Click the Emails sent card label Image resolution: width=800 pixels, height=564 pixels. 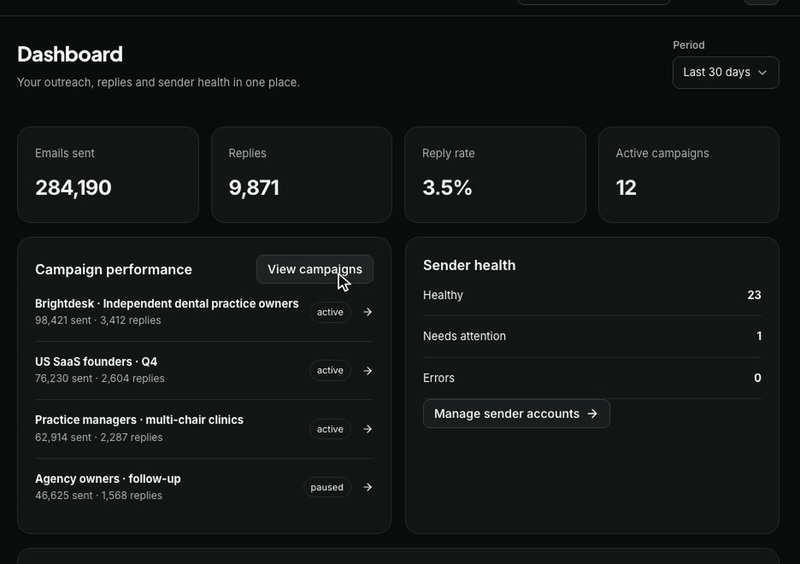(x=65, y=153)
